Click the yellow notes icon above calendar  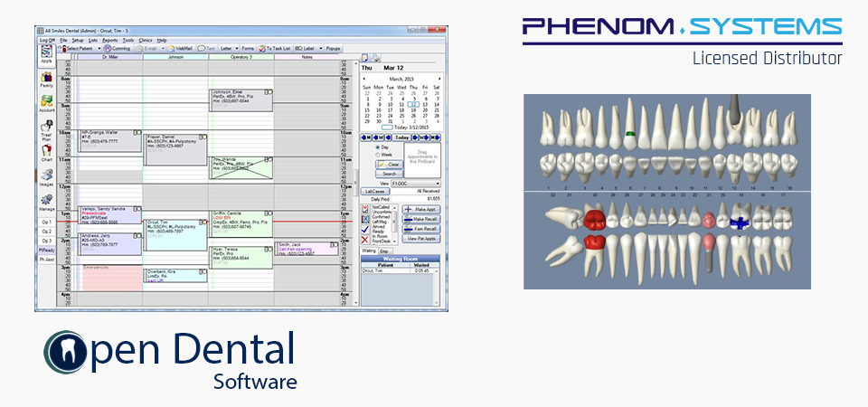[x=365, y=58]
